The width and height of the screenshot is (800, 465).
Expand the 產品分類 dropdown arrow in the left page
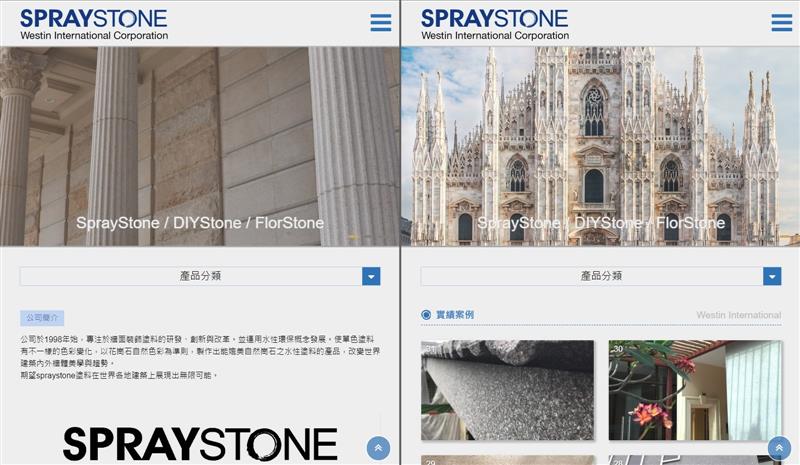pyautogui.click(x=371, y=276)
